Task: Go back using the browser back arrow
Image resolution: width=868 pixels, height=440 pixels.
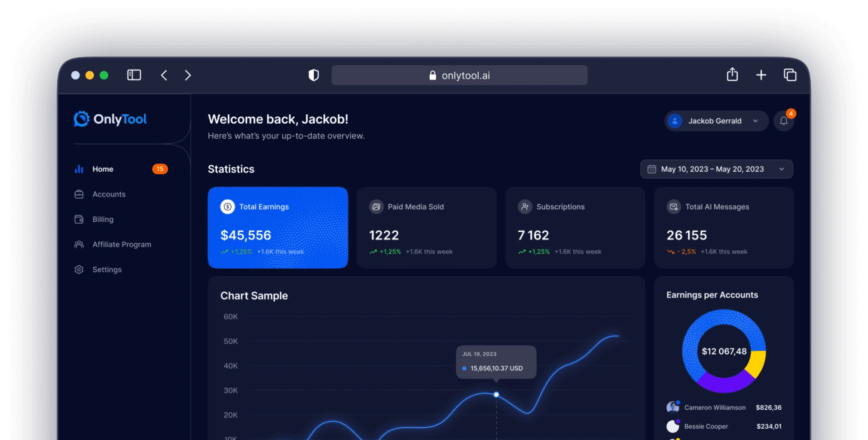Action: [164, 75]
